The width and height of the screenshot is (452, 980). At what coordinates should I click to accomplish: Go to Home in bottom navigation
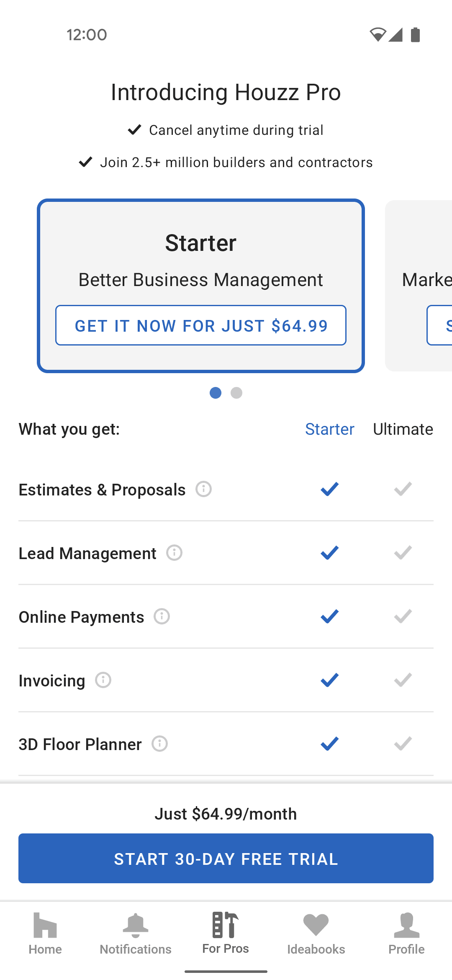click(x=45, y=934)
